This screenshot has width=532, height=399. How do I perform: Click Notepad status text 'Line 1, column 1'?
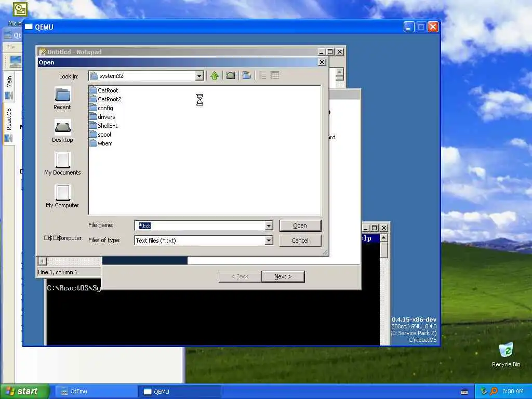click(x=58, y=272)
